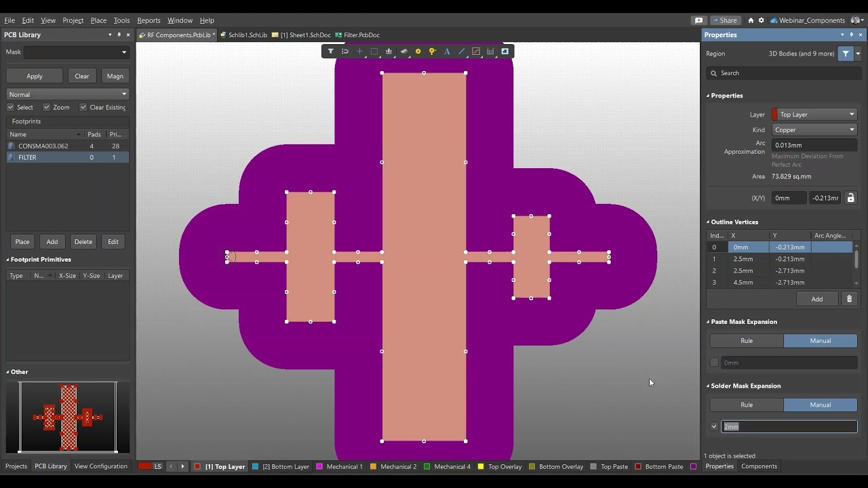This screenshot has width=868, height=488.
Task: Click the Top Layer red color swatch
Action: (x=198, y=466)
